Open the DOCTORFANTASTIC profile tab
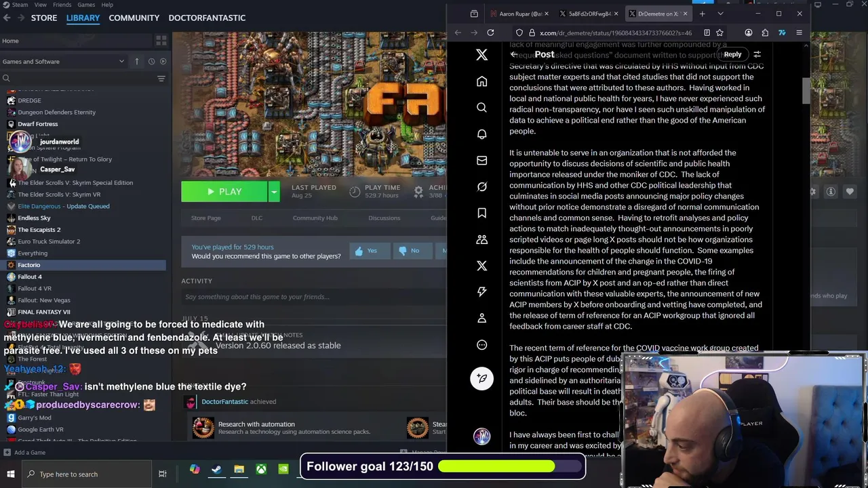Viewport: 868px width, 488px height. pos(207,18)
